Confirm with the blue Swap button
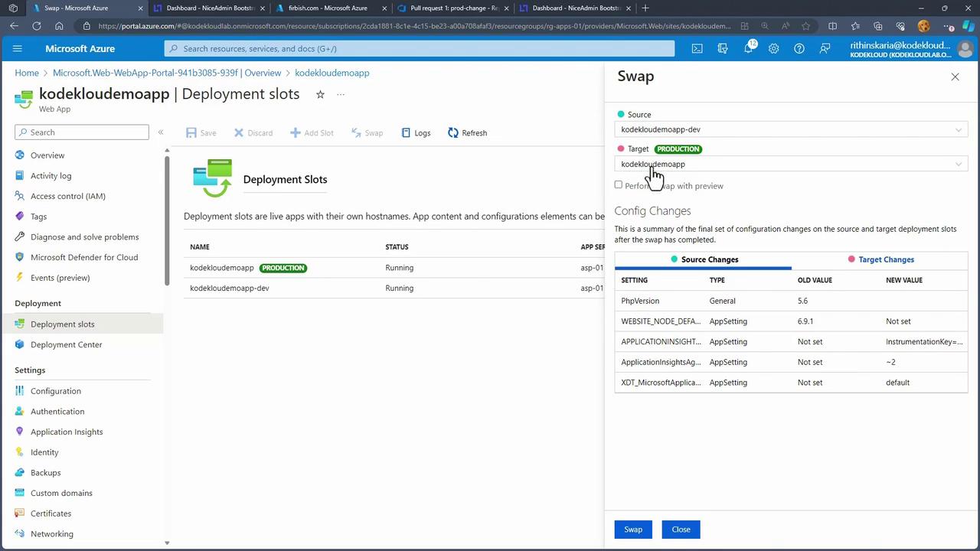 point(633,530)
